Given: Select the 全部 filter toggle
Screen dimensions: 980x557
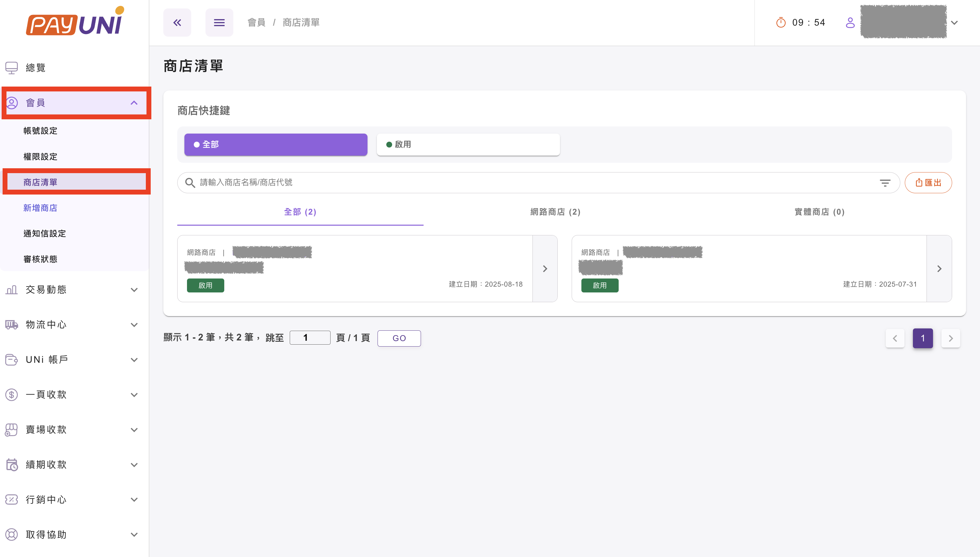Looking at the screenshot, I should 275,144.
